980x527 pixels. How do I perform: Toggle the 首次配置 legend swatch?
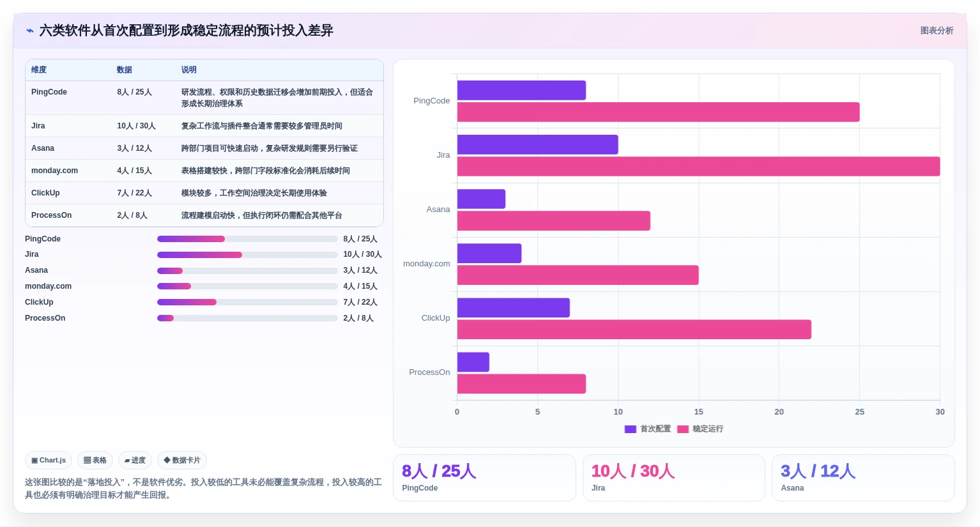tap(631, 429)
